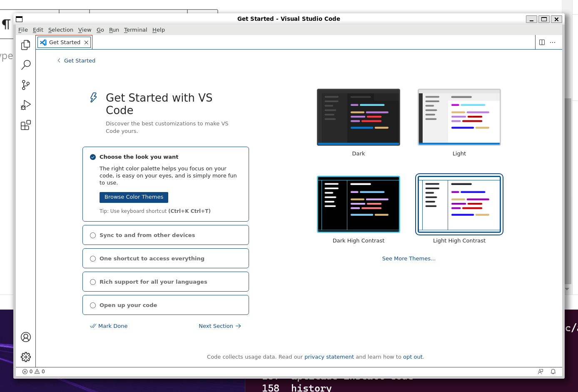Open the Selection menu
The image size is (578, 392).
coord(60,30)
